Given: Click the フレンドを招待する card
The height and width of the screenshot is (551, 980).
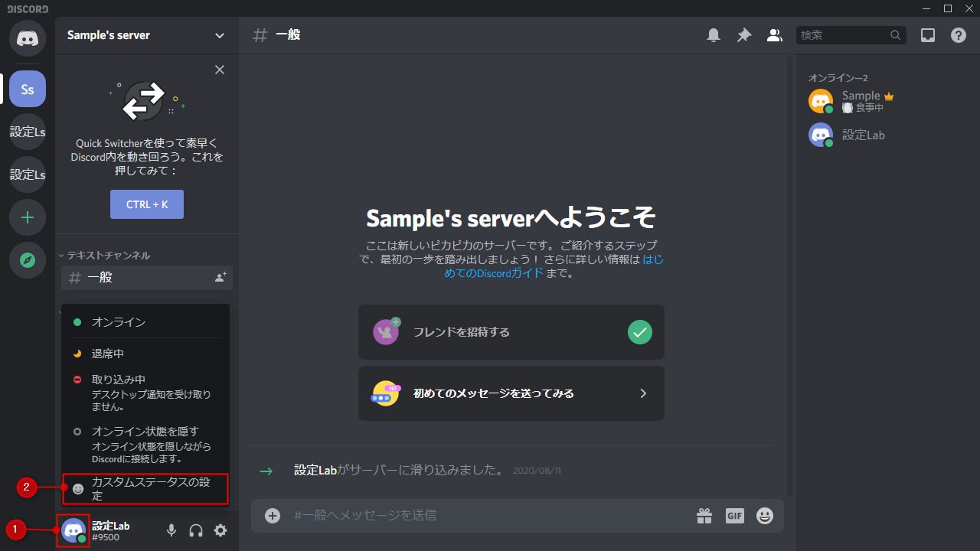Looking at the screenshot, I should 511,332.
